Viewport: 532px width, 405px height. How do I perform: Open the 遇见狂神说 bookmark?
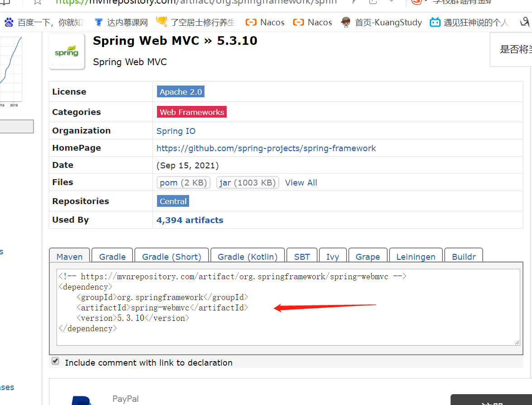470,23
